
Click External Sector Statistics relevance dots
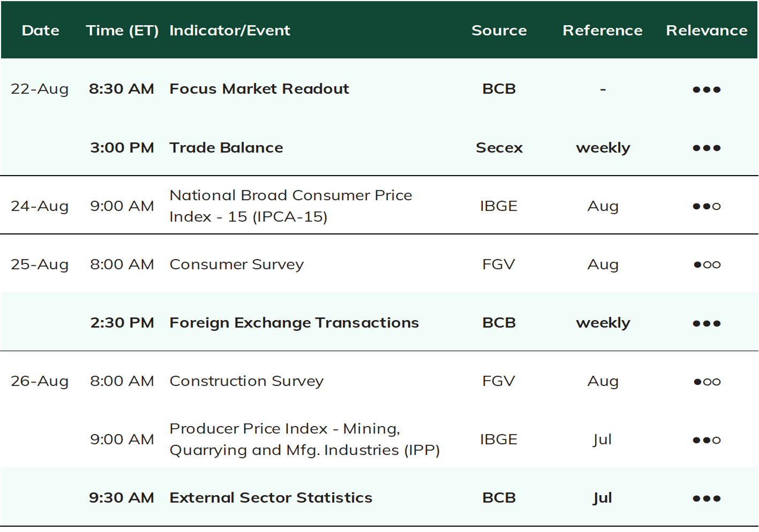[x=707, y=498]
